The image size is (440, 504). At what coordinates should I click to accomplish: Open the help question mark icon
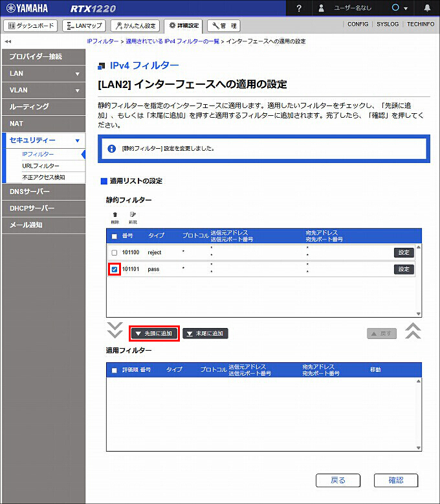tap(299, 8)
